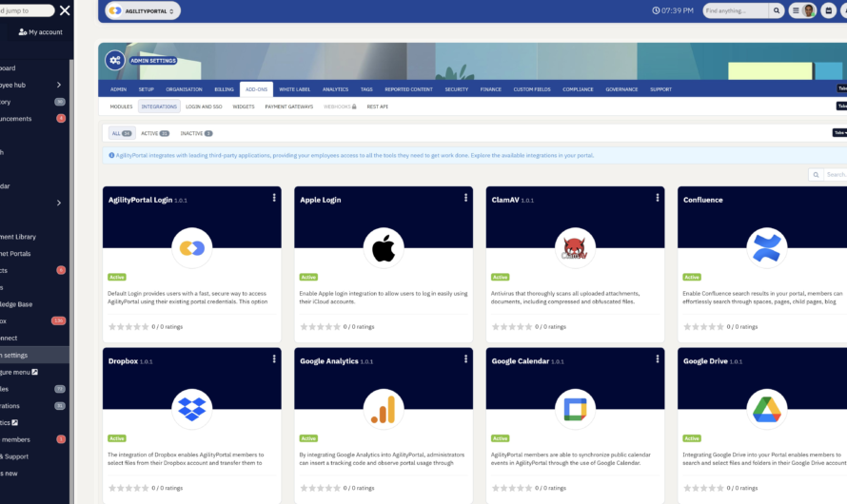Open kebab menu on AgilityPortal Login card
The width and height of the screenshot is (847, 504).
coord(274,198)
